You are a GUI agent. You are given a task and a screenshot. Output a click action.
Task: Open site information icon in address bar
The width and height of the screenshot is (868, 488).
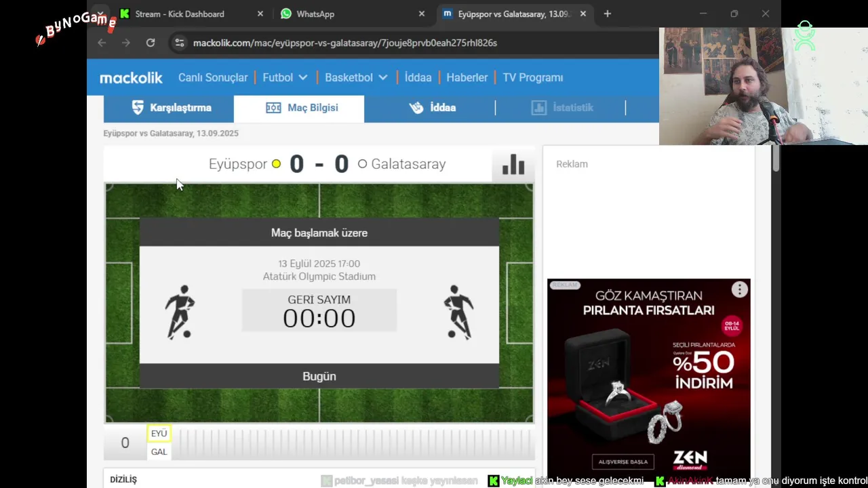179,43
